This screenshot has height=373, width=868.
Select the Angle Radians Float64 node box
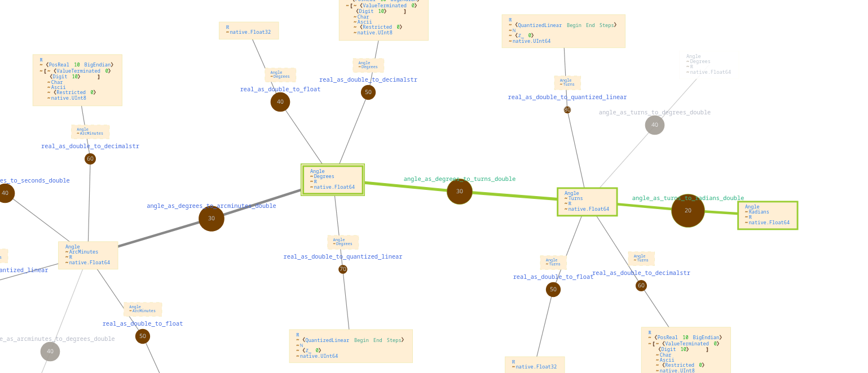767,215
